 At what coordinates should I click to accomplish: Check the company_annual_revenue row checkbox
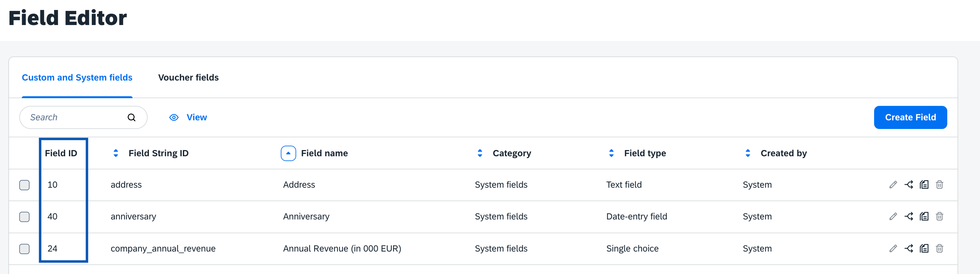(x=24, y=249)
